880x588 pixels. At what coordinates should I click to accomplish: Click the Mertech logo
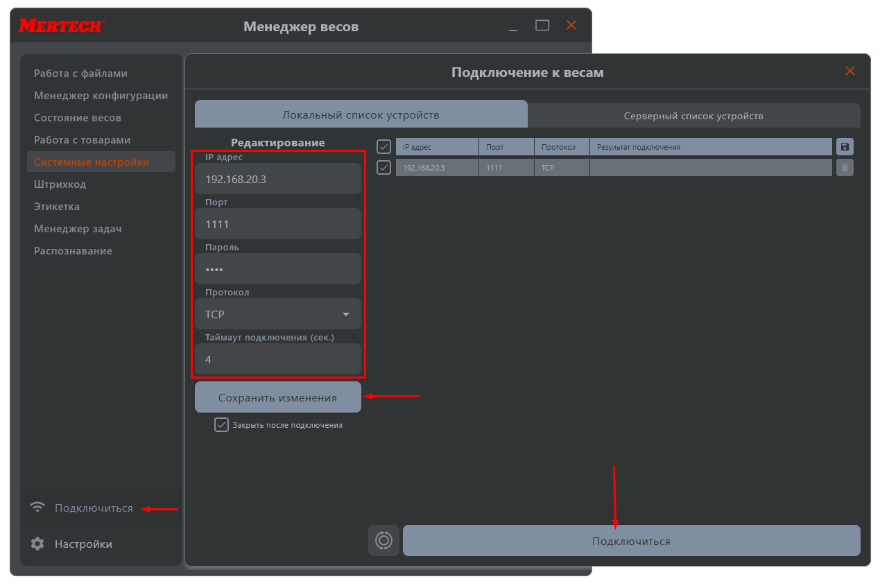click(x=61, y=26)
